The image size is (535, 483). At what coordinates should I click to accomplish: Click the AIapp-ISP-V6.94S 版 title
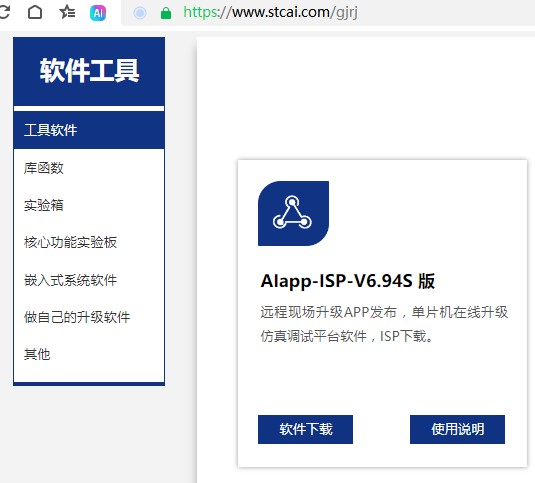tap(348, 281)
